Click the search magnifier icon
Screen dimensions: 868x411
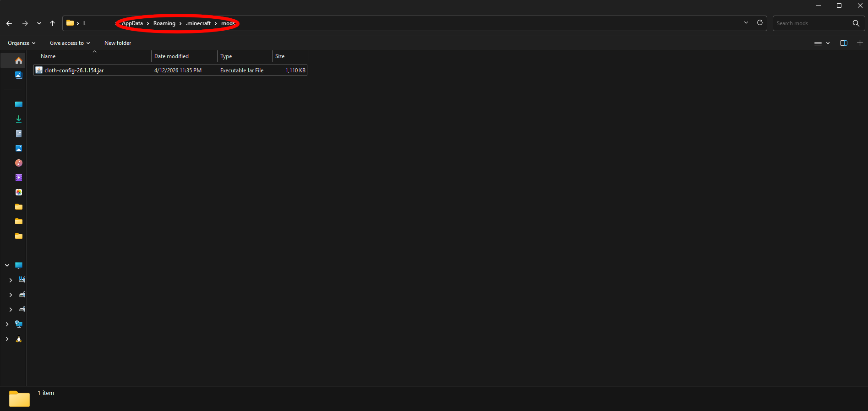[856, 23]
